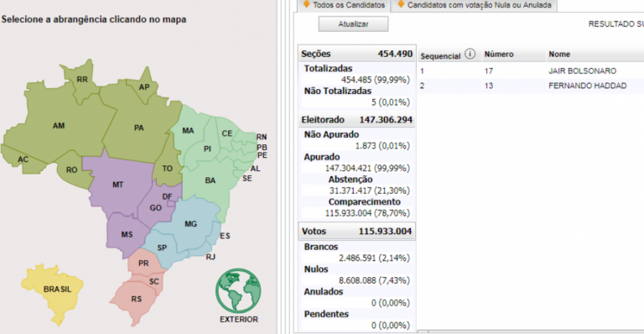Click the PB state label
This screenshot has width=644, height=334.
coord(262,147)
